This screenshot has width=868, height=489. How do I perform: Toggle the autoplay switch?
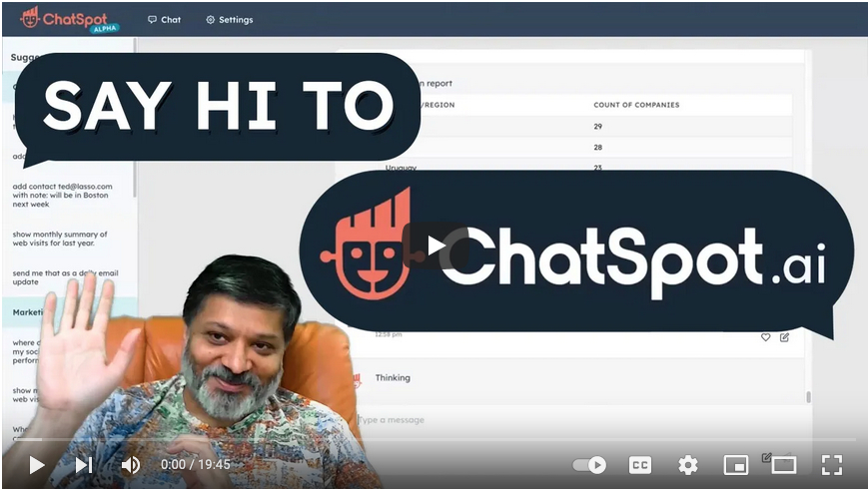pos(589,465)
